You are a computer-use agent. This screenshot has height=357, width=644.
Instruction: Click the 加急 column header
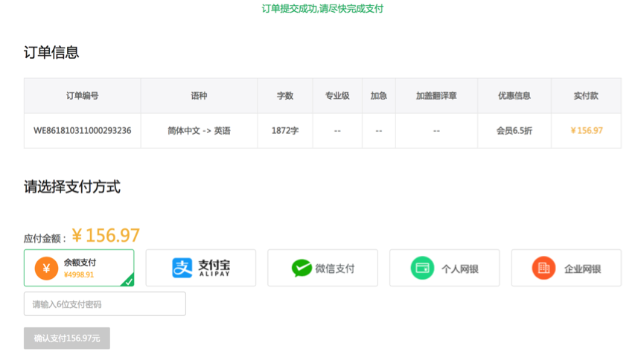tap(379, 96)
